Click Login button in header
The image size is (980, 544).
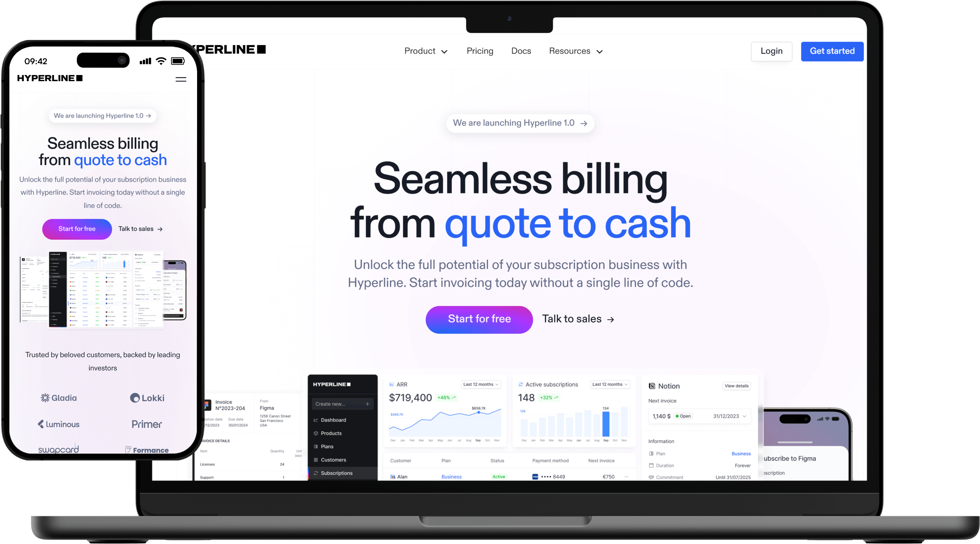(772, 51)
